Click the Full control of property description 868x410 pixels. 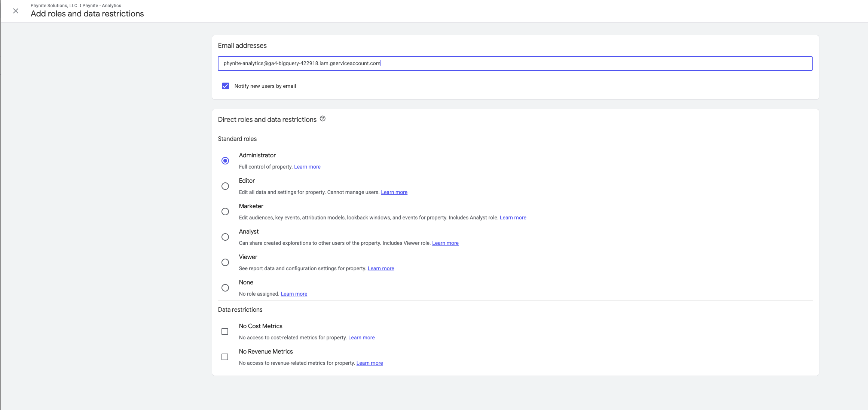point(266,167)
